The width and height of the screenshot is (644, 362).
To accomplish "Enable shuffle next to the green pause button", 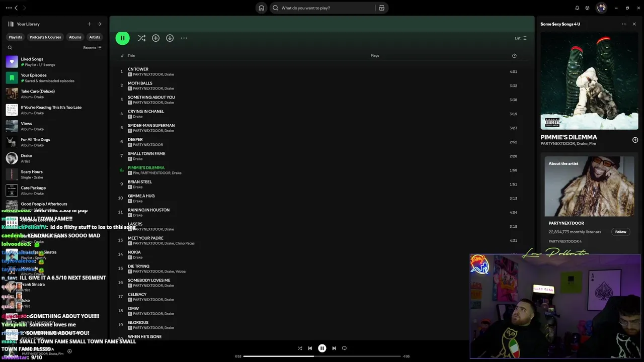I will point(141,38).
